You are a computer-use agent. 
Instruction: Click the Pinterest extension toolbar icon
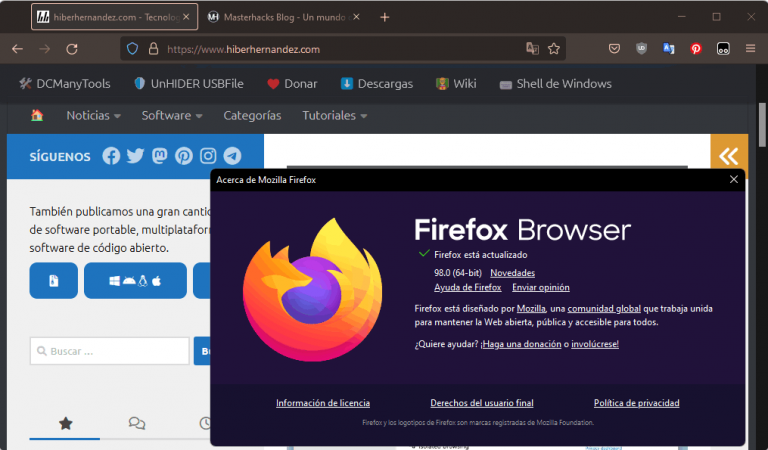click(x=696, y=48)
